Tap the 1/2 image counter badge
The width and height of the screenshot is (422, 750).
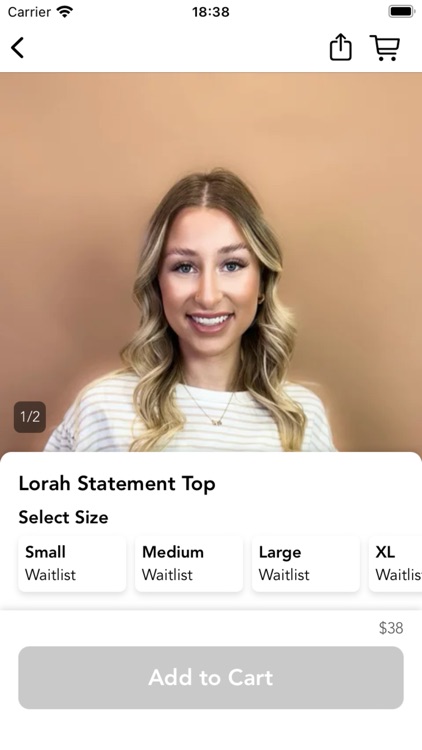click(30, 417)
